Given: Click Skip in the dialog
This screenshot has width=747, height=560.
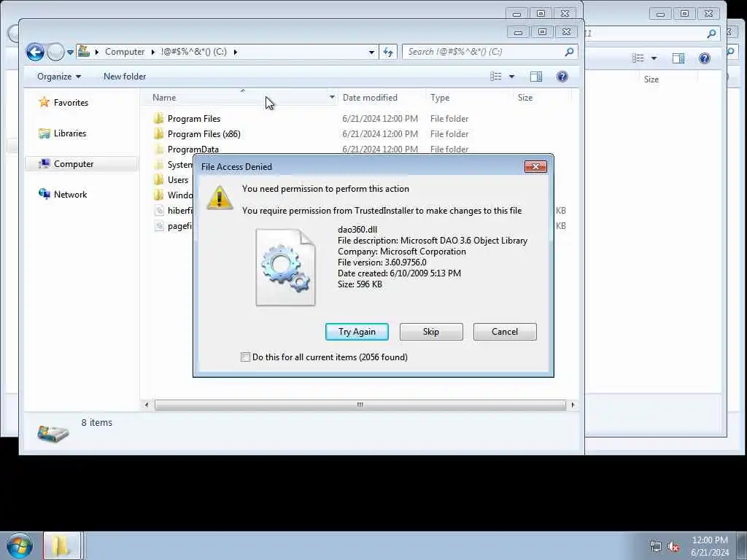Looking at the screenshot, I should [x=431, y=332].
